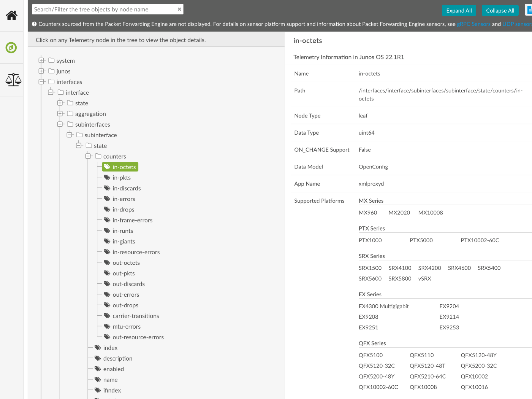Viewport: 532px width, 399px height.
Task: Click the tag icon next to carrier-transitions
Action: (107, 316)
